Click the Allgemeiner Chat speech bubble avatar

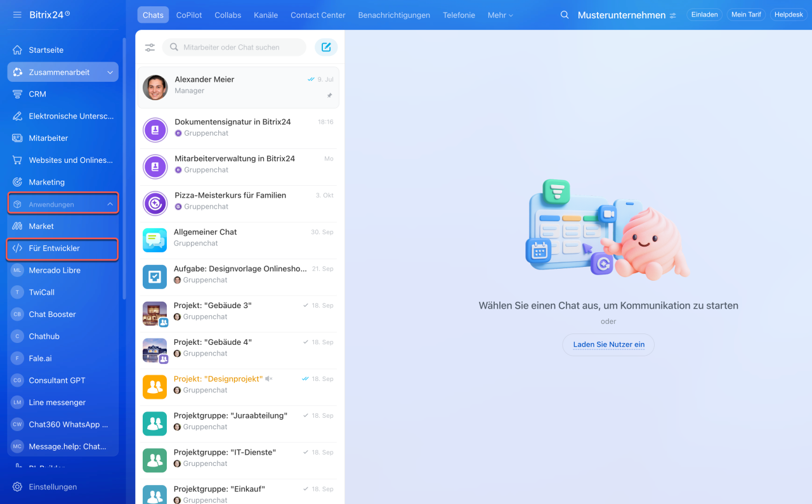pyautogui.click(x=155, y=240)
